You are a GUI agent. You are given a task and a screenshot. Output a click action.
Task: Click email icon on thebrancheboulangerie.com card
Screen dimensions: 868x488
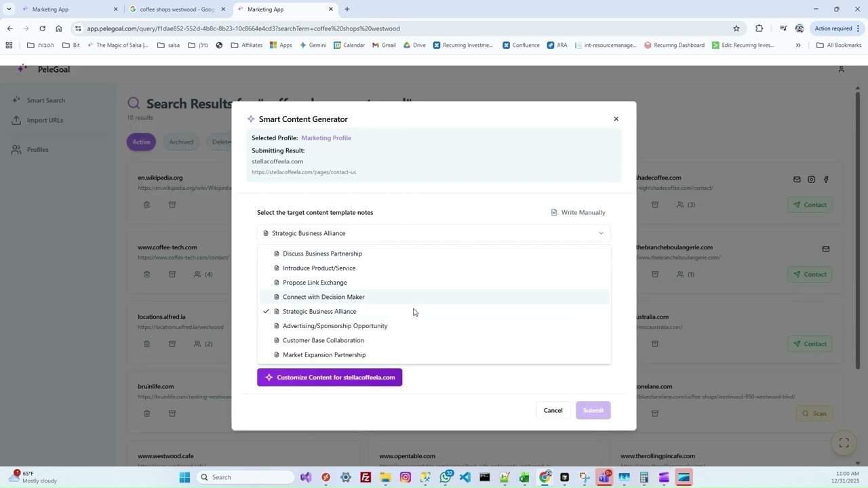(x=826, y=249)
